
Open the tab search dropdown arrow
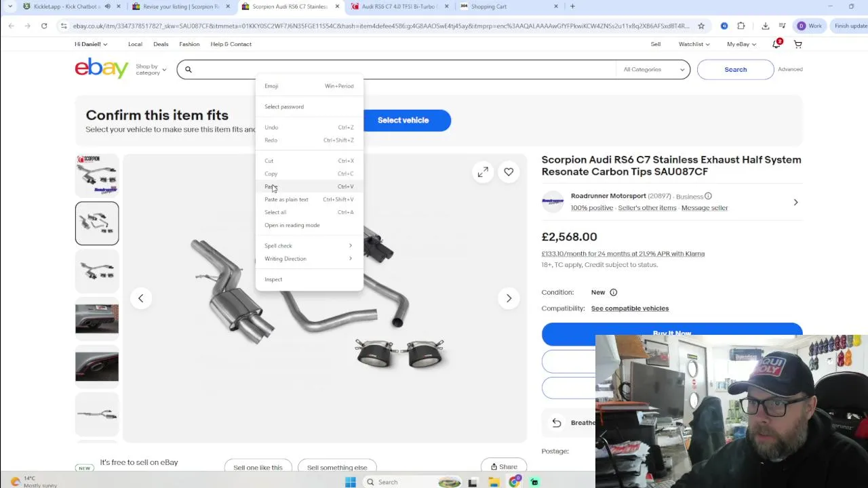click(x=9, y=7)
